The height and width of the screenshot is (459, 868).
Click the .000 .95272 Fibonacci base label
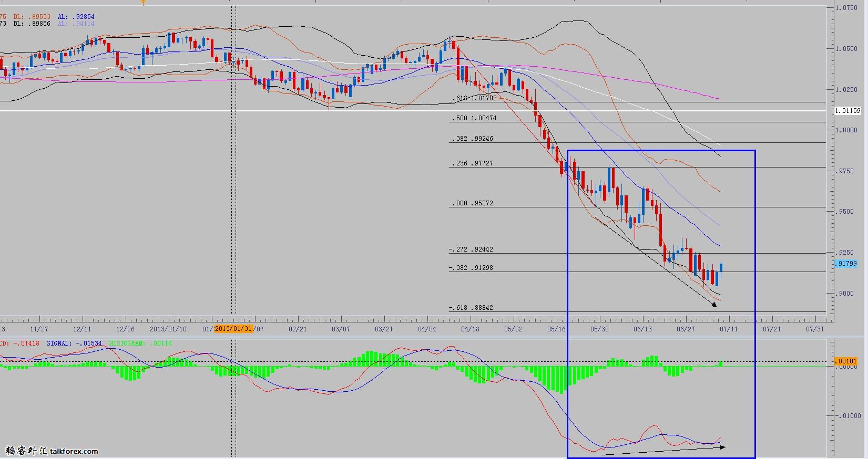click(x=473, y=203)
